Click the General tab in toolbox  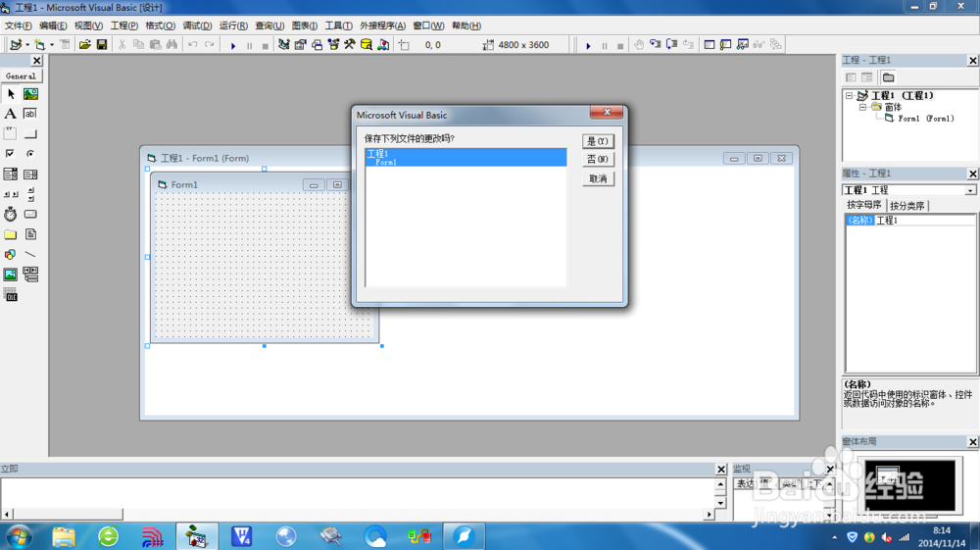pyautogui.click(x=21, y=76)
